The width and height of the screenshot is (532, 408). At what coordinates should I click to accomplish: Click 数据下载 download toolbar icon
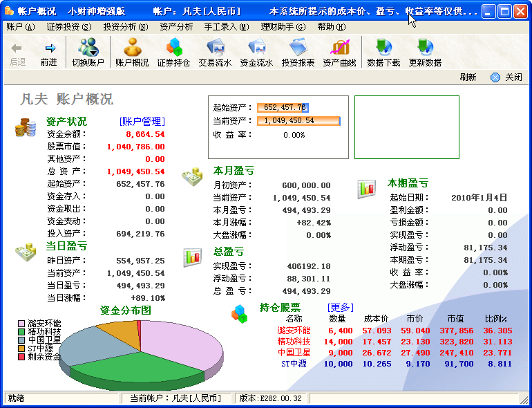(383, 47)
